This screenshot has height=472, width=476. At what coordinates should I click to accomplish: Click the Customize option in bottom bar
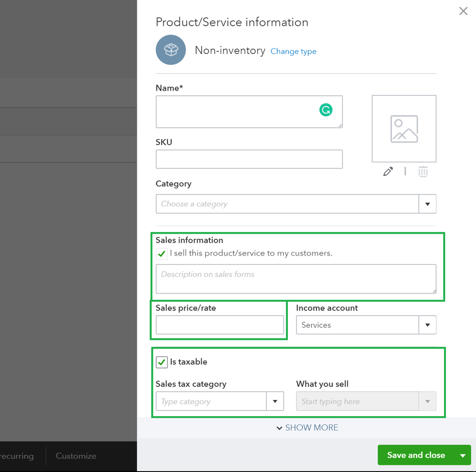(76, 456)
